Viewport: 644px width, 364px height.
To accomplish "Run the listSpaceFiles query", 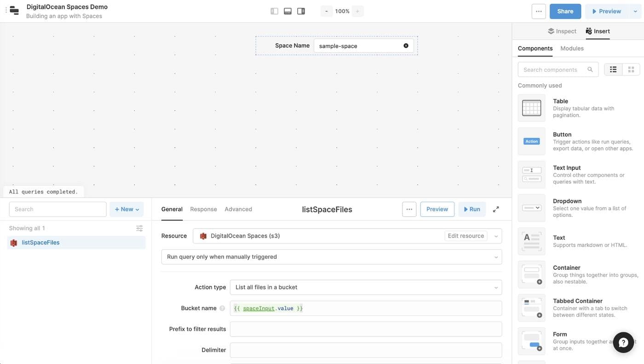I will pyautogui.click(x=471, y=209).
